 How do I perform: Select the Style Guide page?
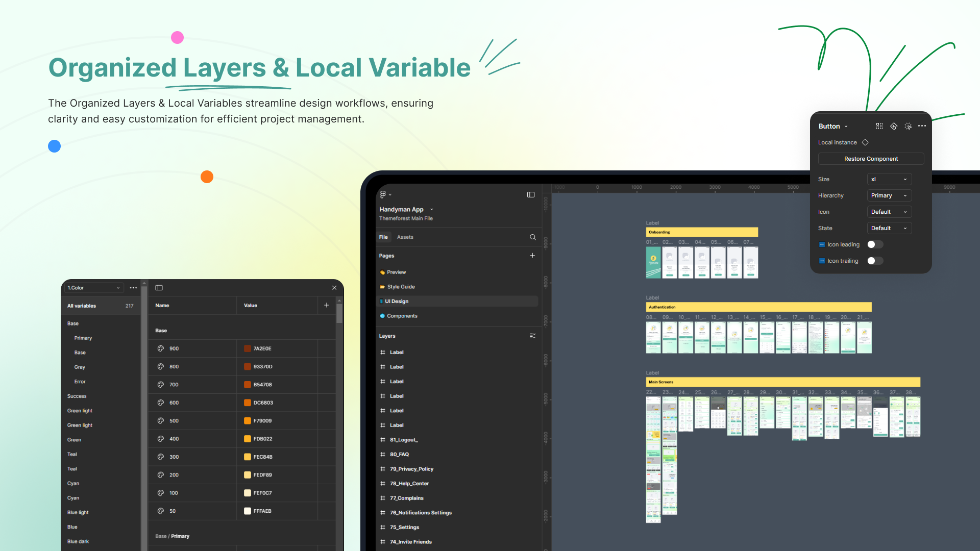point(401,287)
